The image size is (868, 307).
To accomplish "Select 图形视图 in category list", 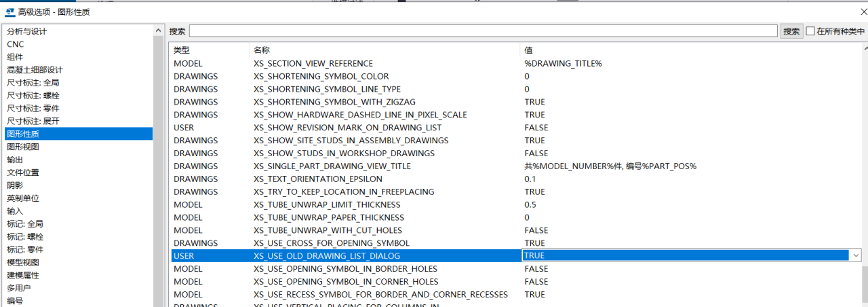I will (23, 147).
